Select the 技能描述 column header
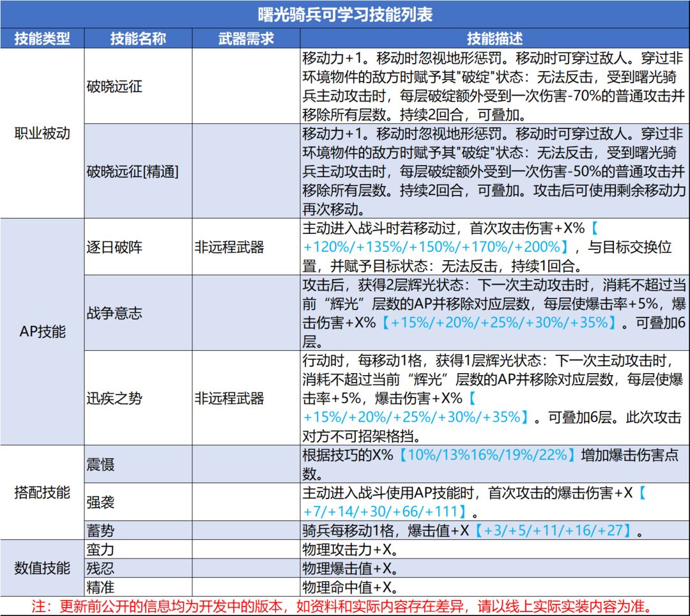This screenshot has width=690, height=616. click(494, 39)
